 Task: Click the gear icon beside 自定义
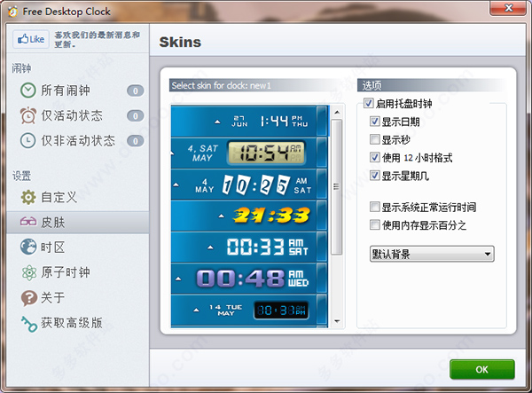point(28,197)
